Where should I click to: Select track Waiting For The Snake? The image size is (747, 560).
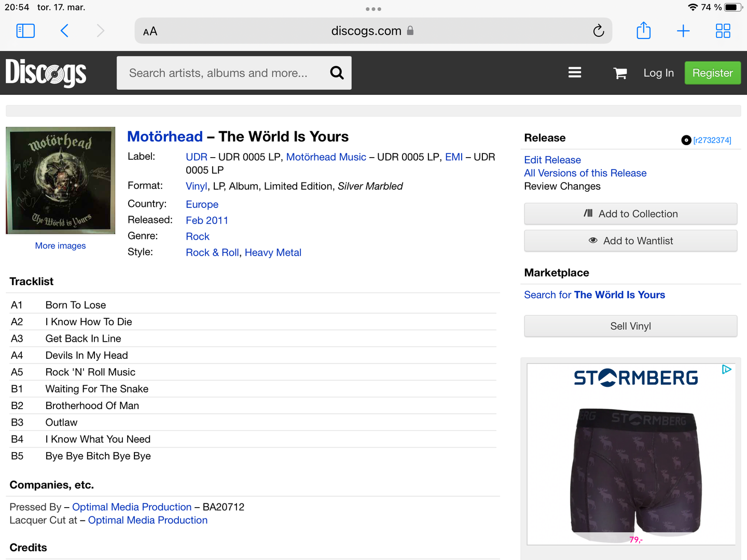pos(97,389)
